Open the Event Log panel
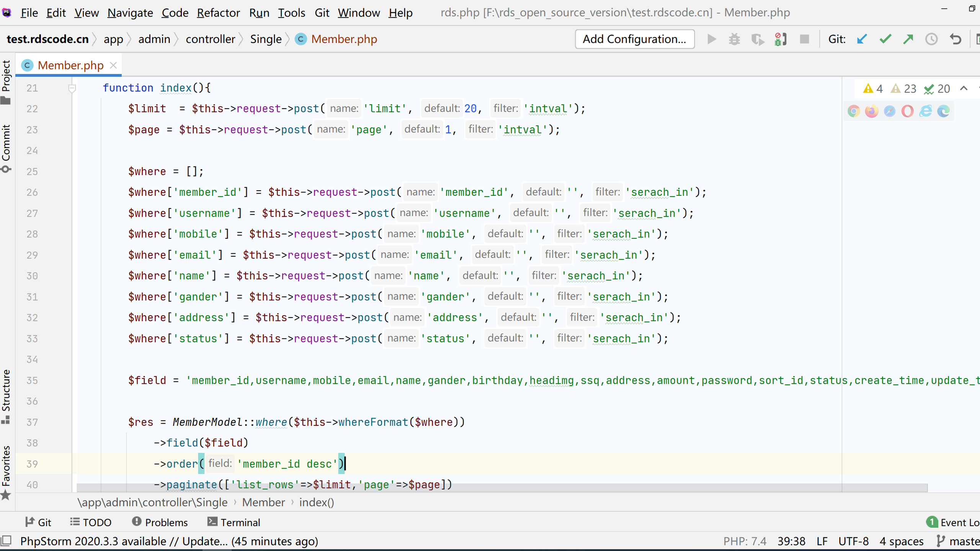 click(953, 522)
